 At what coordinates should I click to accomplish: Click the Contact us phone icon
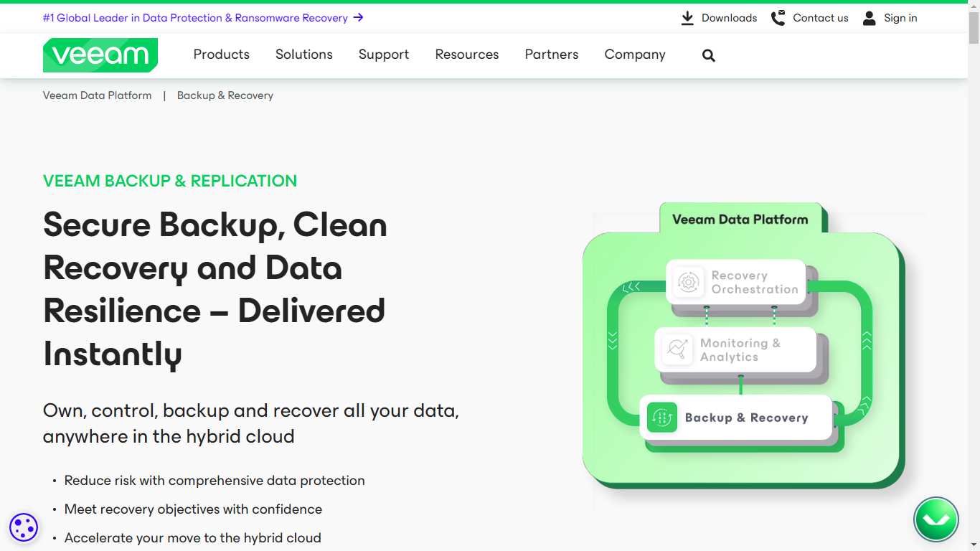coord(778,18)
